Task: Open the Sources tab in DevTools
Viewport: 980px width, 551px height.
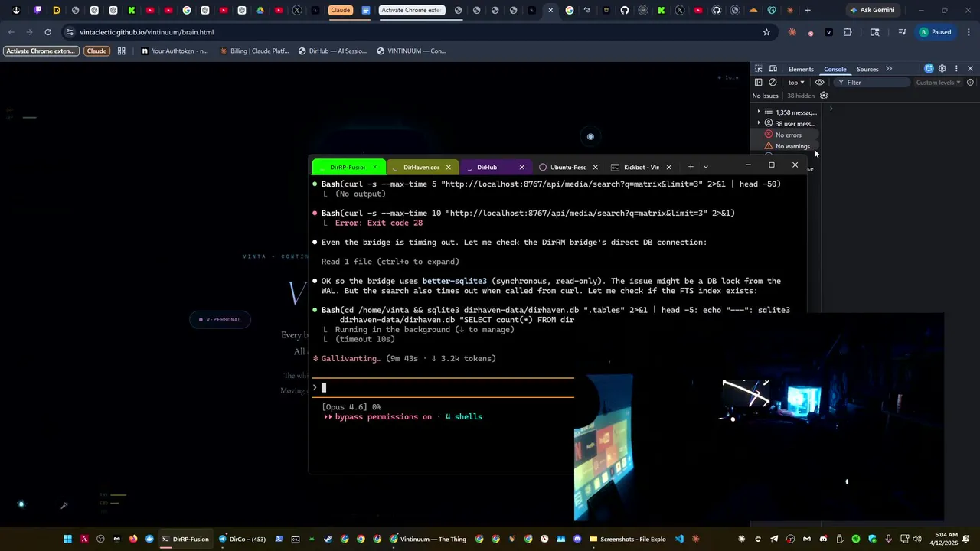Action: tap(867, 69)
